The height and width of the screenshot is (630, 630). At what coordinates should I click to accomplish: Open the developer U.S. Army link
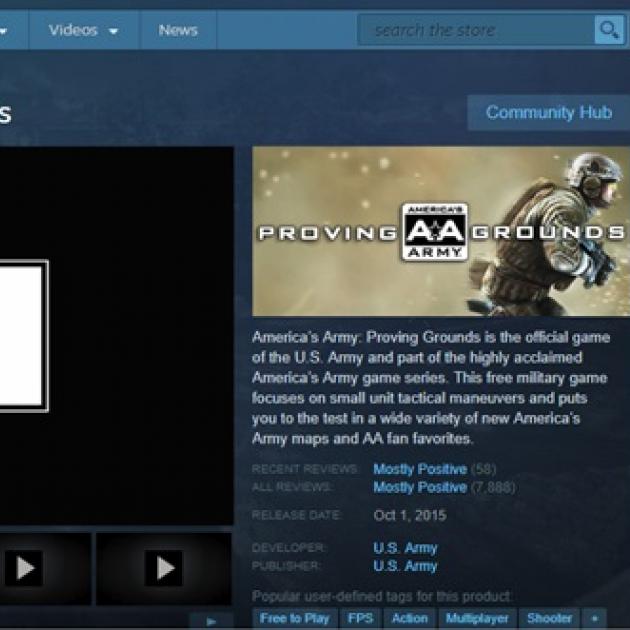pos(405,548)
